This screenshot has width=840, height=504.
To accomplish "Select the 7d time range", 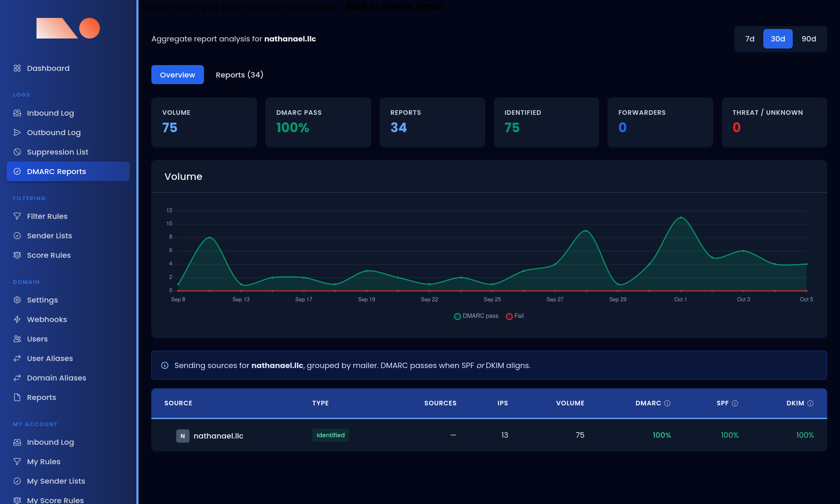I will click(750, 39).
